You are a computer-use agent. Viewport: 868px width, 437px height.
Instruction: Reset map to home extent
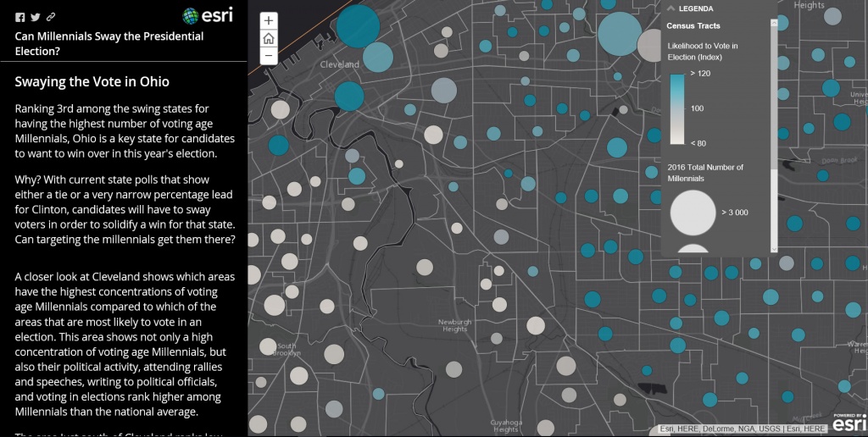(269, 38)
